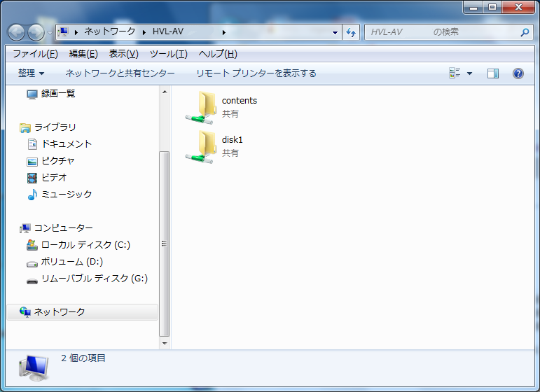Viewport: 540px width, 392px height.
Task: Open the 整理 dropdown menu
Action: tap(31, 73)
